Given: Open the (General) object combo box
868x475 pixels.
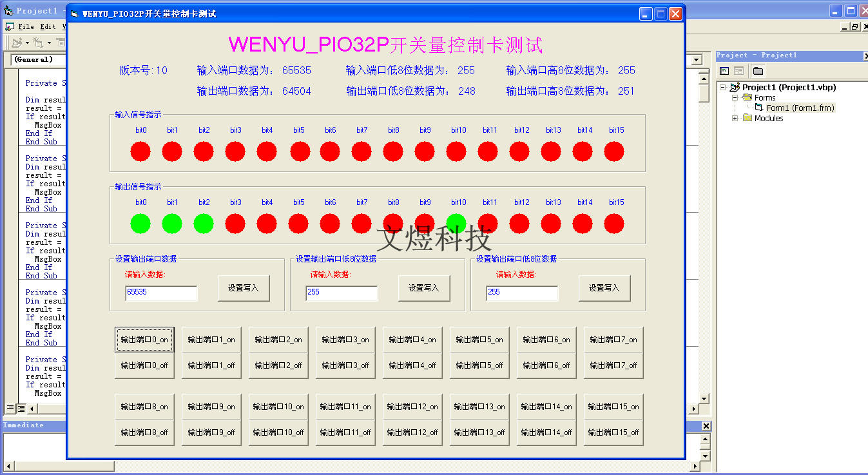Looking at the screenshot, I should click(x=37, y=59).
